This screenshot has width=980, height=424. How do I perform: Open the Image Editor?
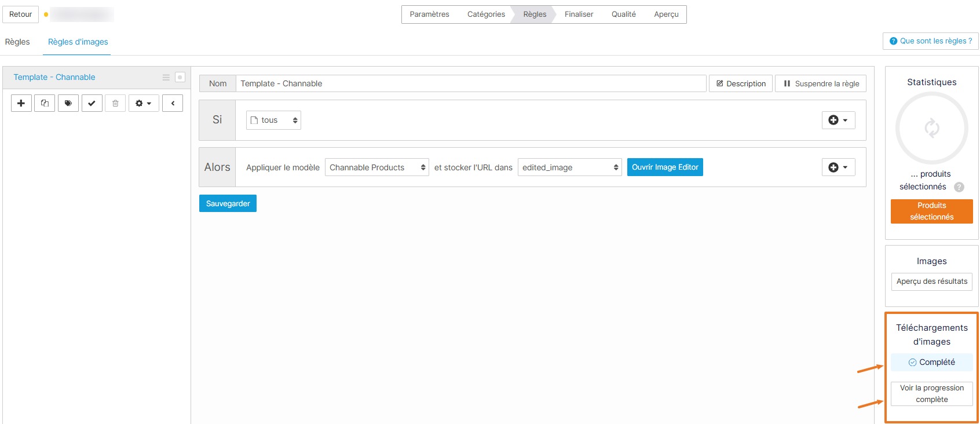pos(665,167)
